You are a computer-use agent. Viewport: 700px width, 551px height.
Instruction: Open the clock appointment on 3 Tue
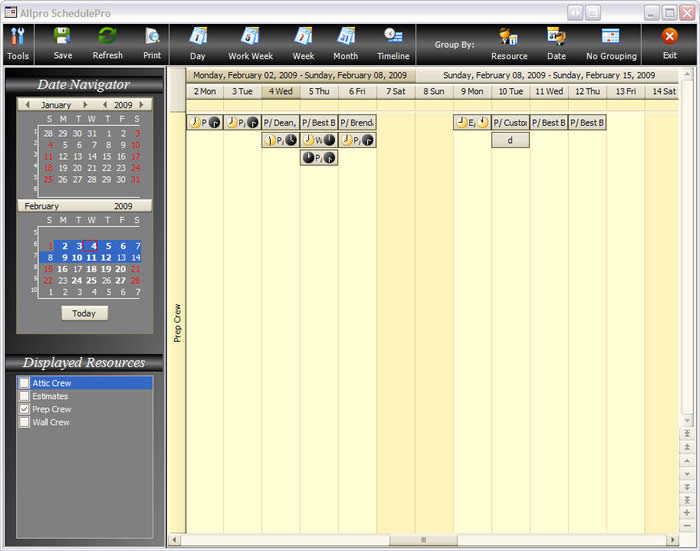(x=242, y=122)
